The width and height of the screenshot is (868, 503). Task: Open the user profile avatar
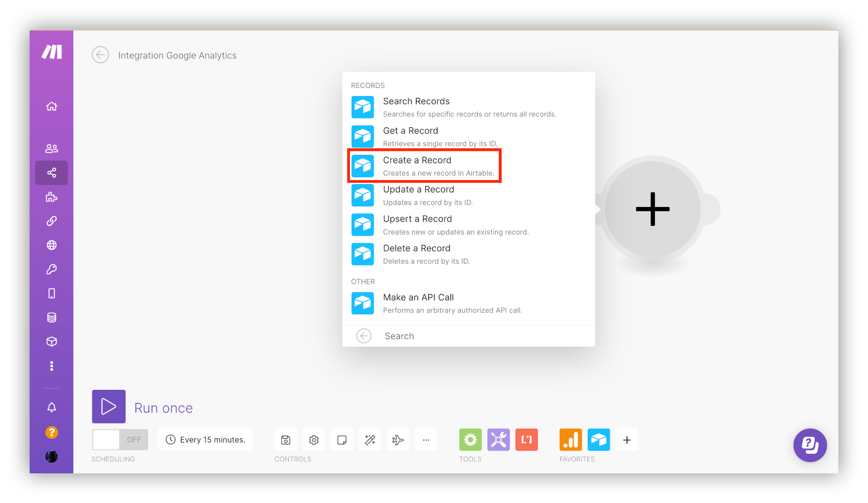(52, 456)
